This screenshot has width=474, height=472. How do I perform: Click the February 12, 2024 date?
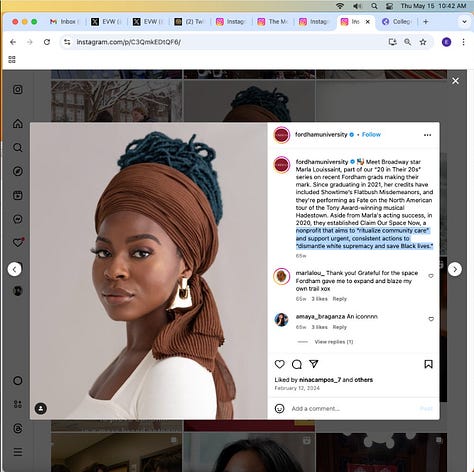tap(297, 388)
